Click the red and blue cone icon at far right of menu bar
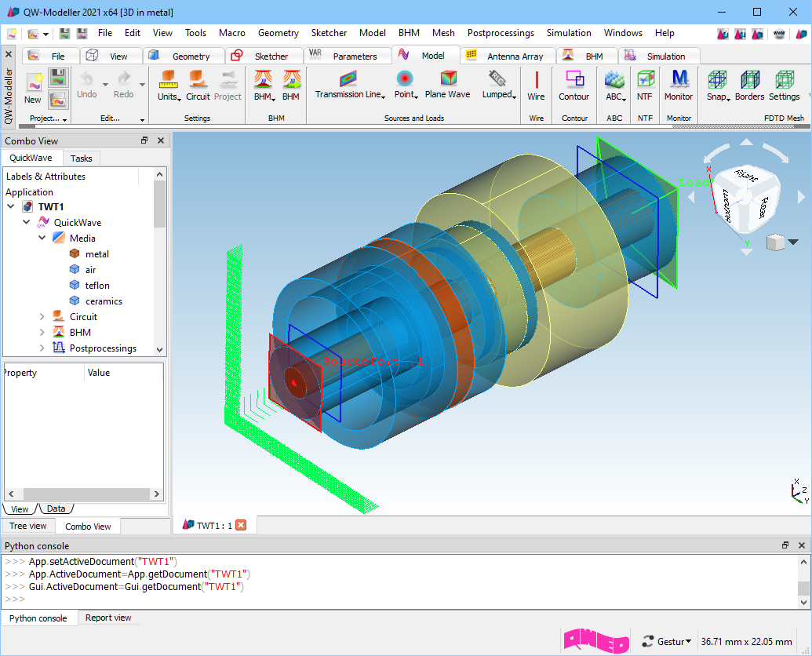 (801, 35)
